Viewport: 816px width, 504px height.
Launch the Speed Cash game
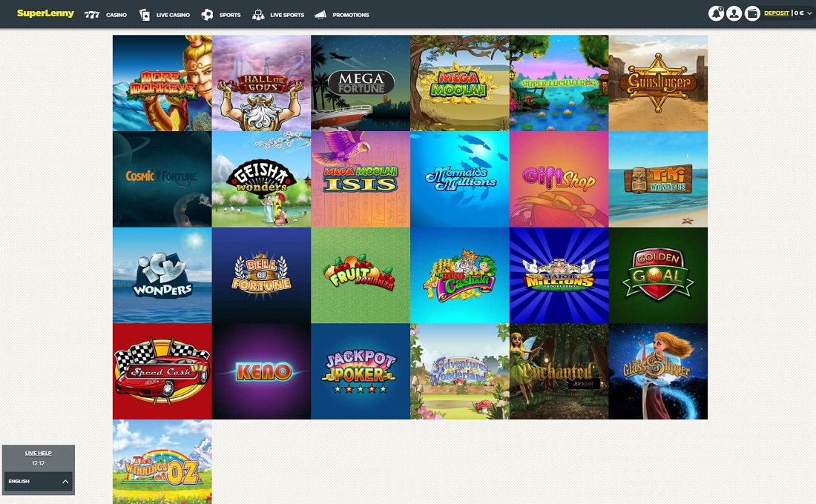(162, 371)
